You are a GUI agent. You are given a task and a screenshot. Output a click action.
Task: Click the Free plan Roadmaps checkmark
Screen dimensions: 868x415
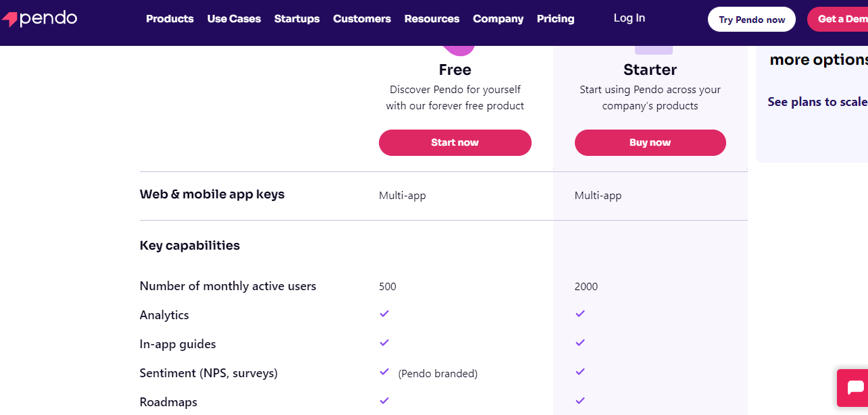coord(384,401)
